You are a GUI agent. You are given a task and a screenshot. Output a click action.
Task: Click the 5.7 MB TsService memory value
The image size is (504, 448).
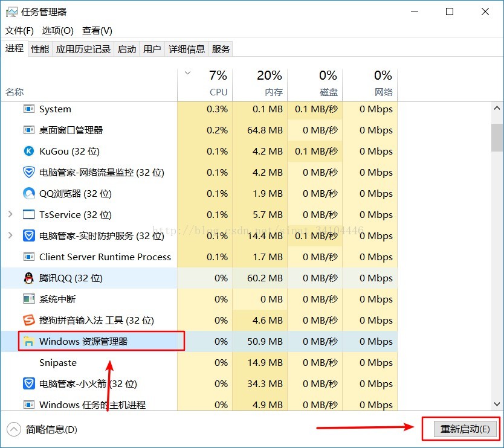pos(268,214)
